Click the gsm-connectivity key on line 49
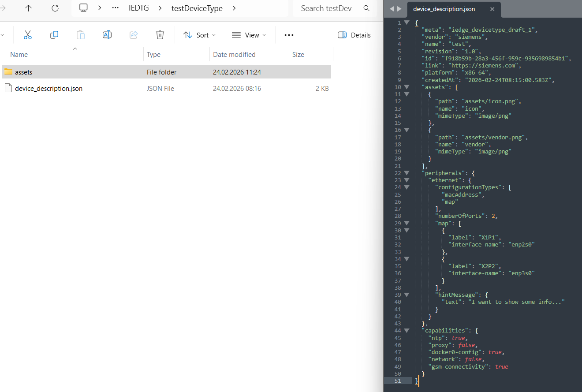The image size is (582, 392). (x=459, y=366)
